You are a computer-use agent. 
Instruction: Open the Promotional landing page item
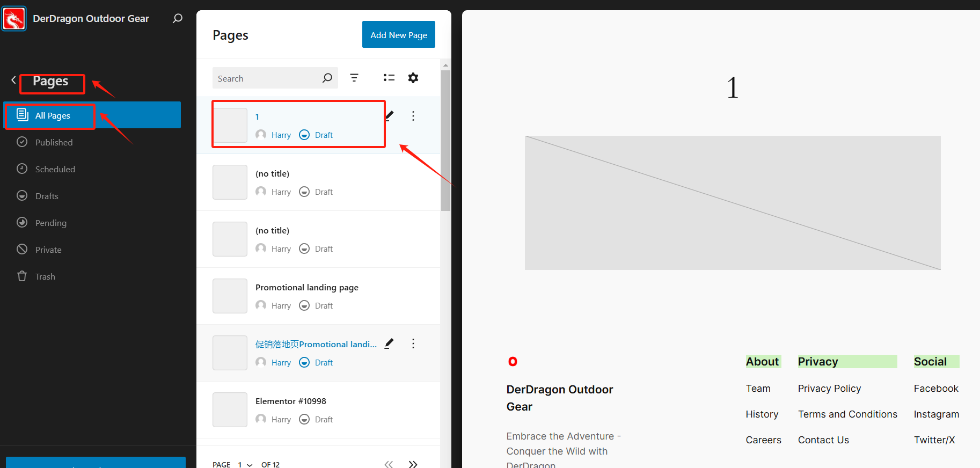point(306,288)
